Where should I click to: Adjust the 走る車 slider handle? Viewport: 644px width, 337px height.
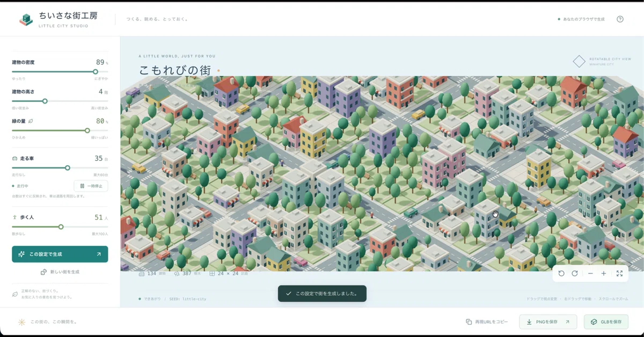pyautogui.click(x=68, y=168)
